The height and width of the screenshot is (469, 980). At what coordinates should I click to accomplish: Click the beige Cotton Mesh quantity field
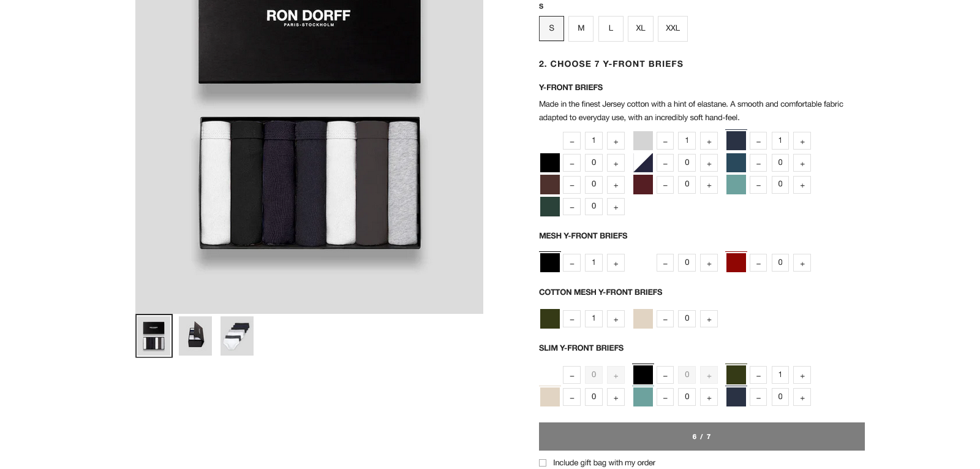687,319
